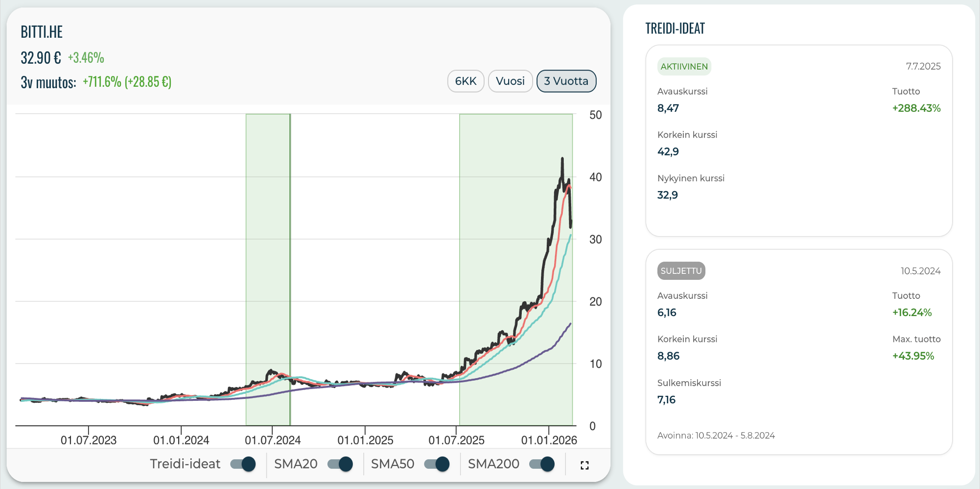Screen dimensions: 980x489
Task: Toggle the Treidi-ideat switch off
Action: click(243, 464)
